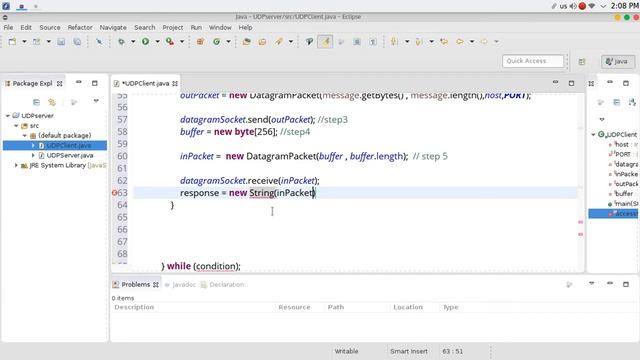Click the Debug bug icon in toolbar
The image size is (640, 360).
(x=121, y=42)
